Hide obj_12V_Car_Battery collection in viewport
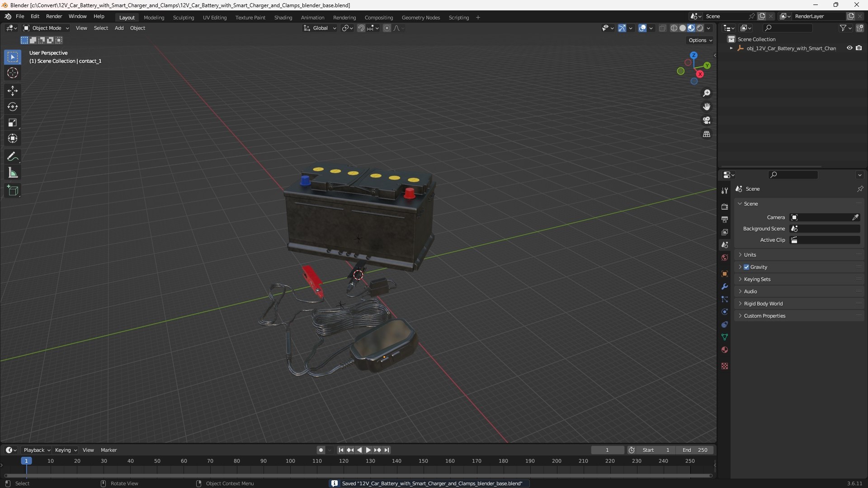868x488 pixels. [849, 48]
